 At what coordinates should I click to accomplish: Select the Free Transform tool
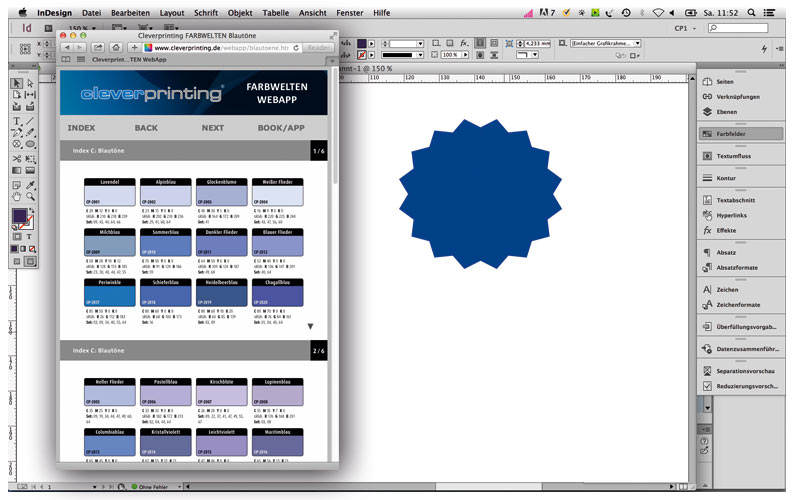31,159
